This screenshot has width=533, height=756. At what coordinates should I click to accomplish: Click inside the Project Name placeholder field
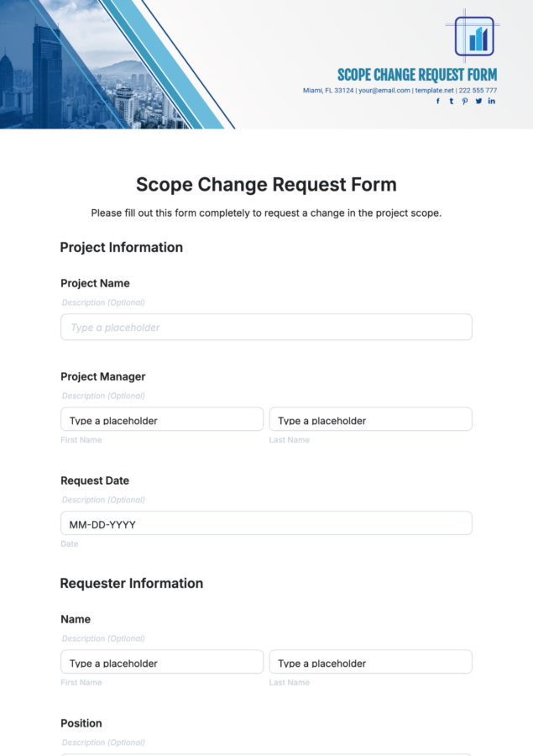pyautogui.click(x=266, y=327)
